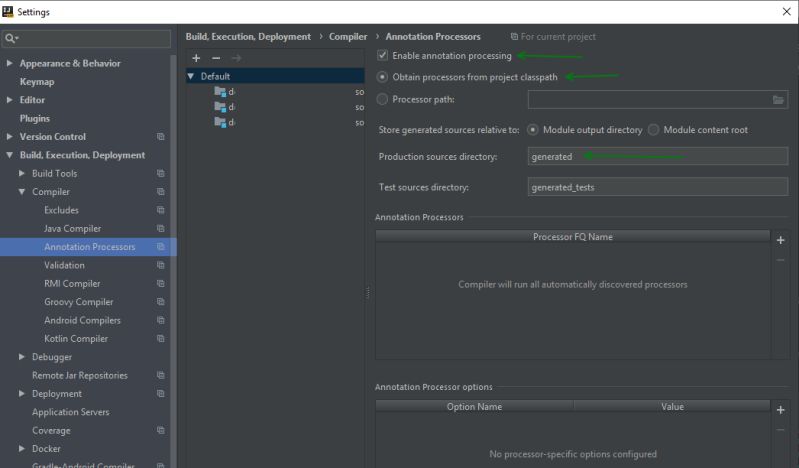Screen dimensions: 799x468
Task: Click project-level icon beside Java Compiler
Action: point(161,228)
